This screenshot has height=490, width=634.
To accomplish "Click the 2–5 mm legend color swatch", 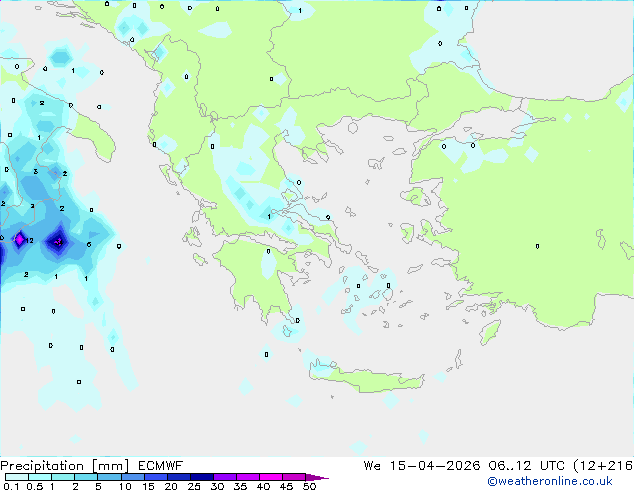I will coord(86,477).
